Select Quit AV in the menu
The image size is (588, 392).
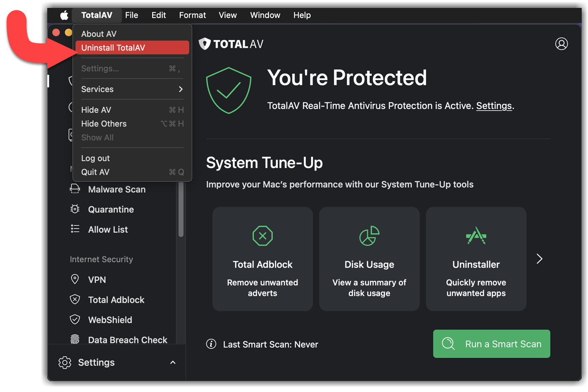pyautogui.click(x=95, y=172)
